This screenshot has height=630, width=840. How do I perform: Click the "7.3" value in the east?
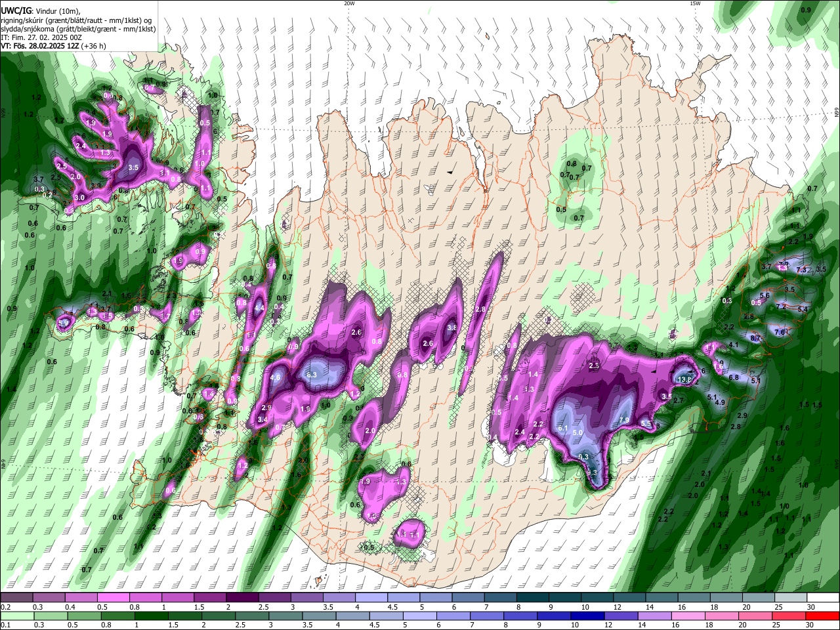pyautogui.click(x=801, y=270)
